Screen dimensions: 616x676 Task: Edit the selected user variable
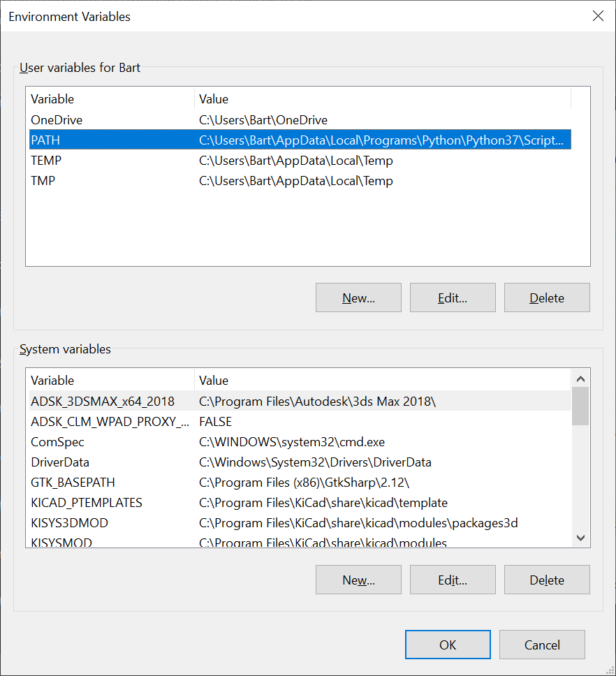click(x=453, y=297)
